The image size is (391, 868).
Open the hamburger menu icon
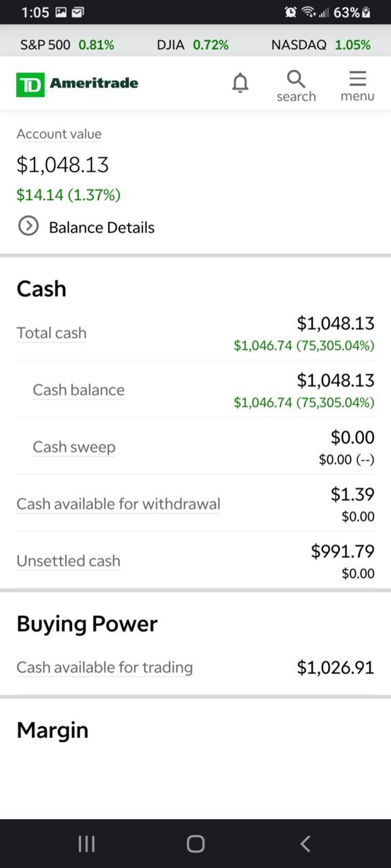click(x=358, y=85)
